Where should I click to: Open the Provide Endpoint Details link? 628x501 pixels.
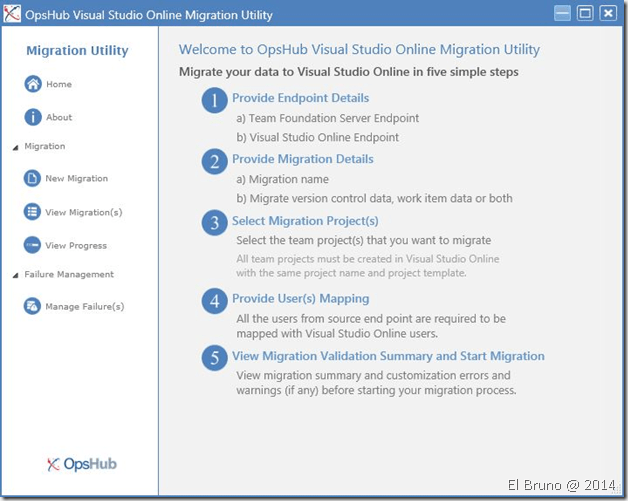(300, 98)
